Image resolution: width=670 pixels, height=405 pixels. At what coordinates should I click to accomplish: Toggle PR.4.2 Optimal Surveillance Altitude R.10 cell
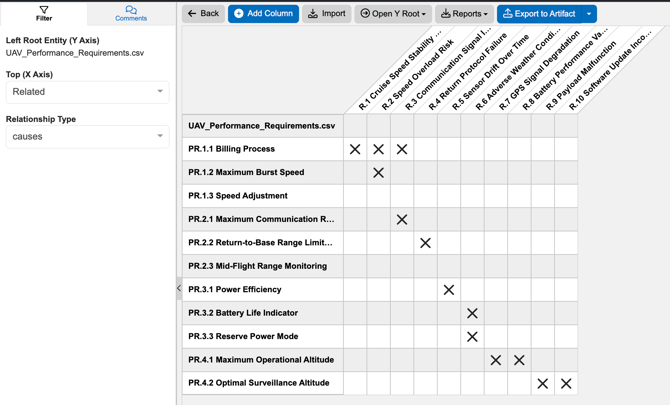566,384
